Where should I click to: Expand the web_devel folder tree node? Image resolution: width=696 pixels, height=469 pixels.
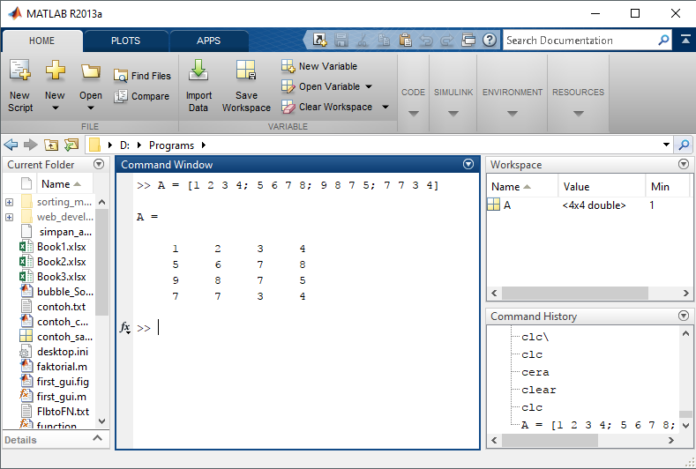coord(9,216)
